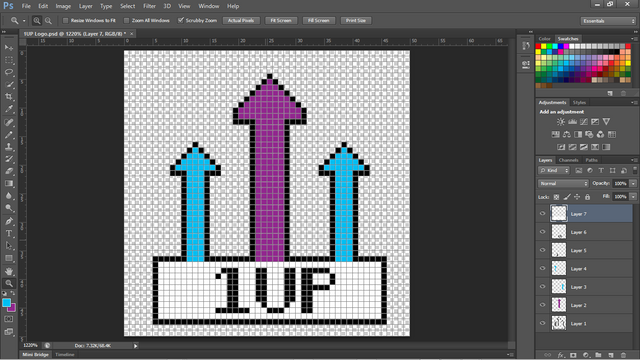Hide Layer 4 visibility eye

[x=542, y=268]
